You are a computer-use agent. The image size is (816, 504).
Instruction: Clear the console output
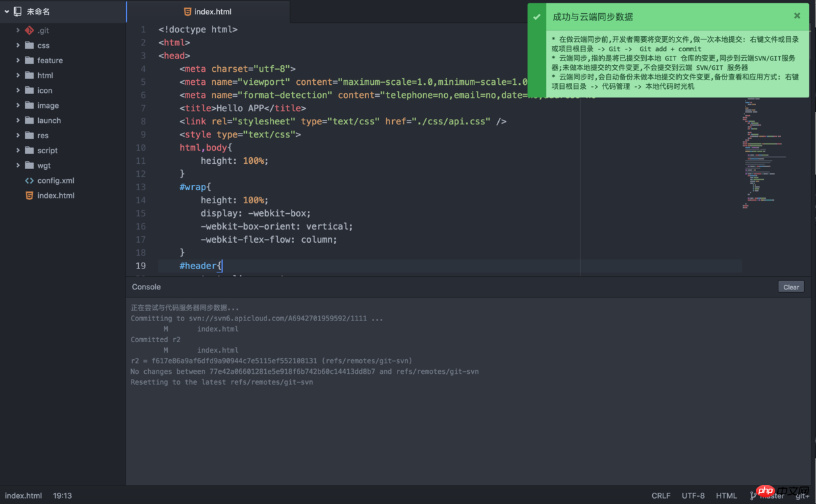791,287
